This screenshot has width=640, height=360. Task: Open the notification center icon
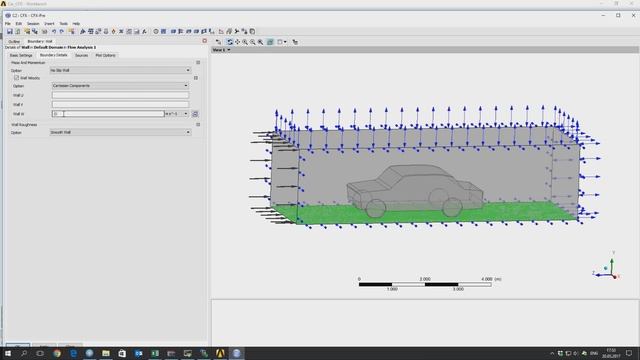pyautogui.click(x=629, y=353)
